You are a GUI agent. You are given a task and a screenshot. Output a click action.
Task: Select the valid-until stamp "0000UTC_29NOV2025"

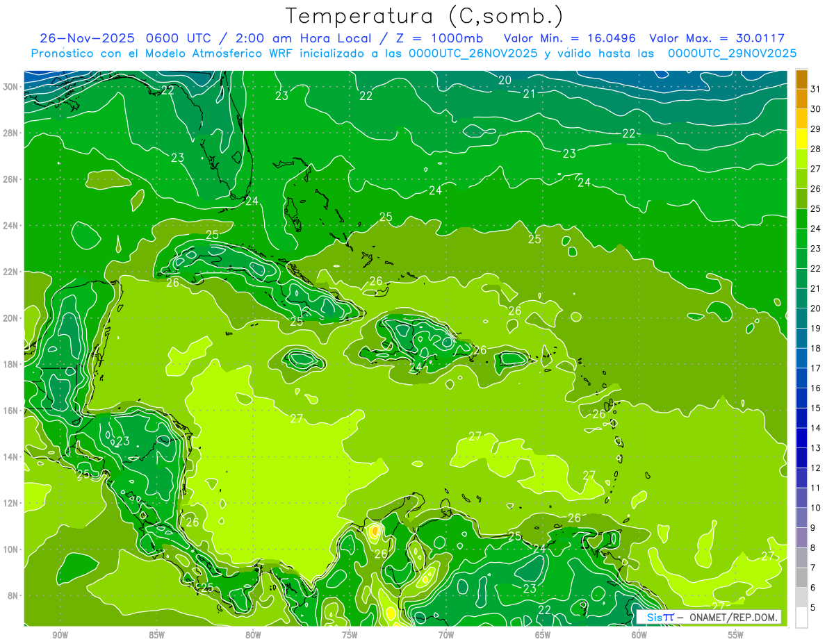tap(732, 53)
